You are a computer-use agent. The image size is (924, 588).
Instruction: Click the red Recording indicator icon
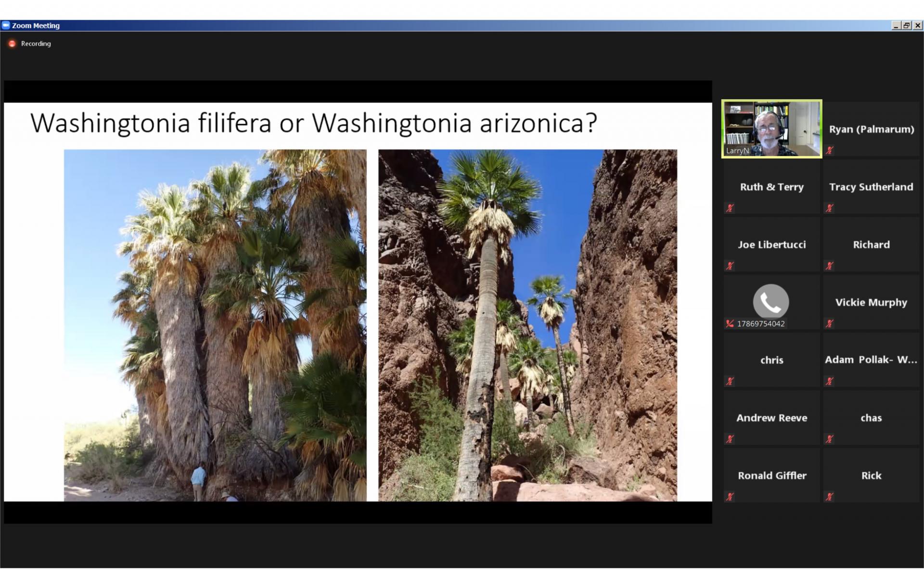pyautogui.click(x=12, y=44)
